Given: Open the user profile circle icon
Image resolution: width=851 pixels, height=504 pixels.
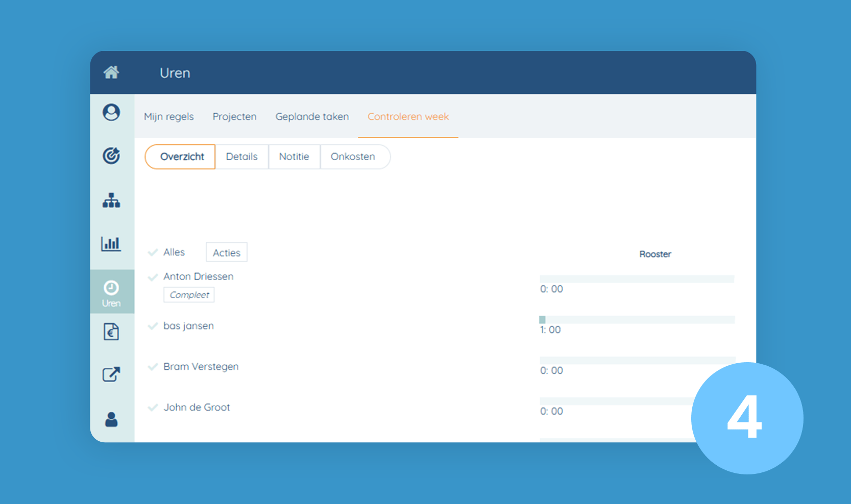Looking at the screenshot, I should click(111, 112).
